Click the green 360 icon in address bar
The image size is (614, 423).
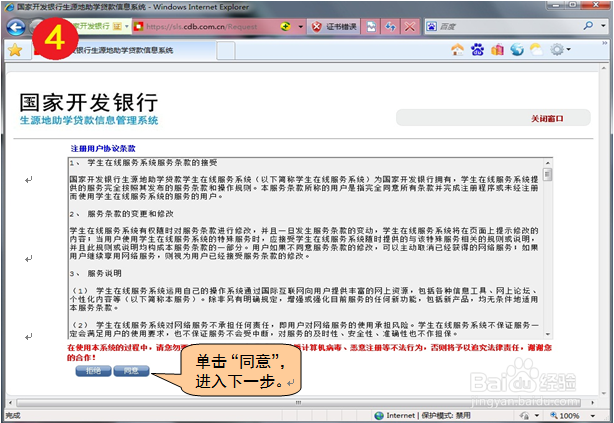coord(286,27)
